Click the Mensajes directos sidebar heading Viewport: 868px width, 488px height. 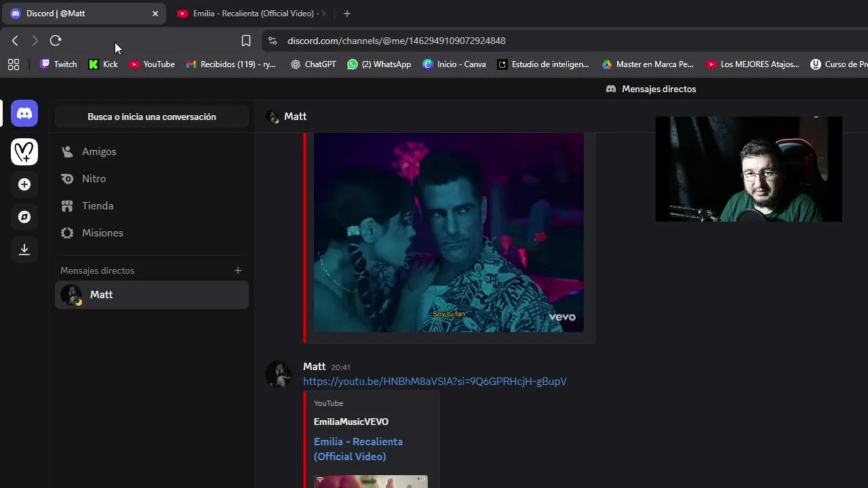pos(98,270)
